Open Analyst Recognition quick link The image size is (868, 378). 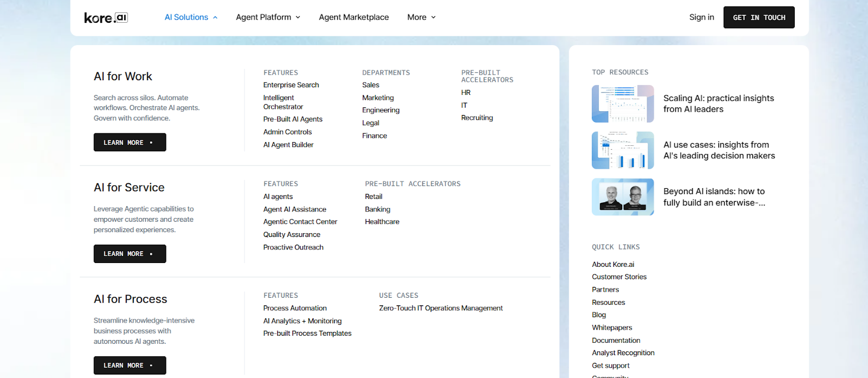623,353
